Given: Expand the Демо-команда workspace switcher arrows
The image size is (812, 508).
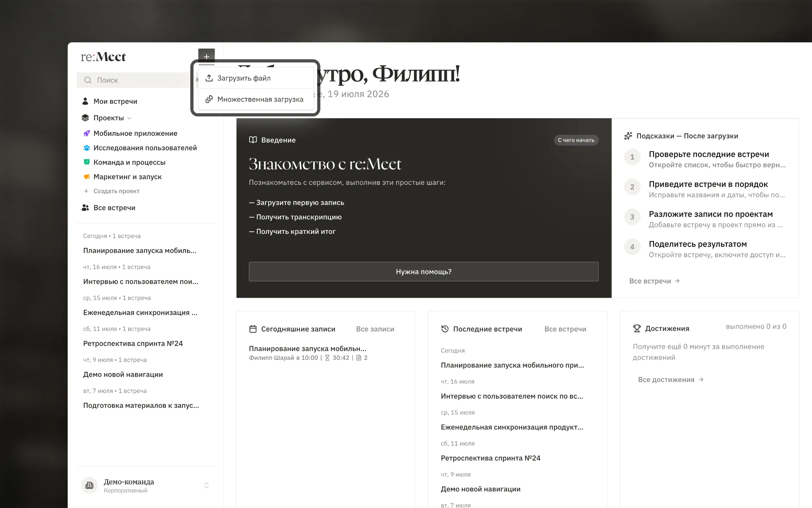Looking at the screenshot, I should coord(207,485).
